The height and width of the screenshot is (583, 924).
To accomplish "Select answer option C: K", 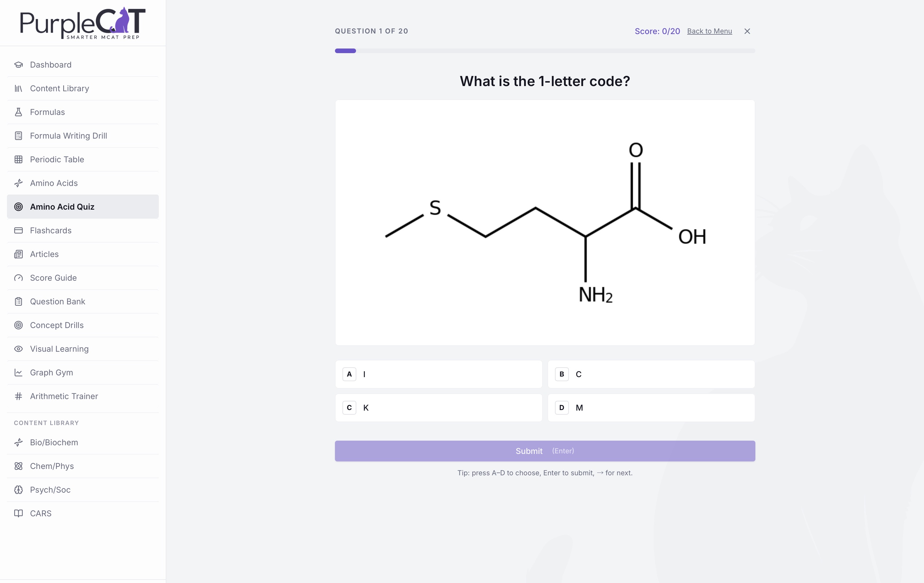I will [x=439, y=408].
